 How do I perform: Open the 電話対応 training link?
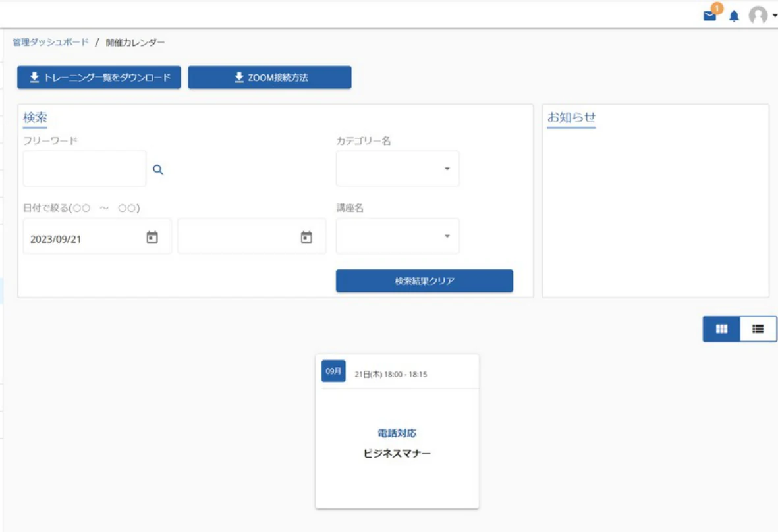point(397,433)
